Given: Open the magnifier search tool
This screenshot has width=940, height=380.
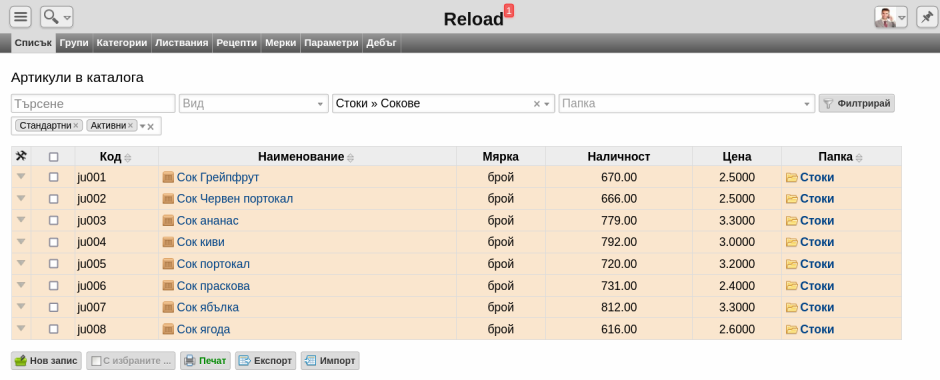Looking at the screenshot, I should tap(56, 17).
